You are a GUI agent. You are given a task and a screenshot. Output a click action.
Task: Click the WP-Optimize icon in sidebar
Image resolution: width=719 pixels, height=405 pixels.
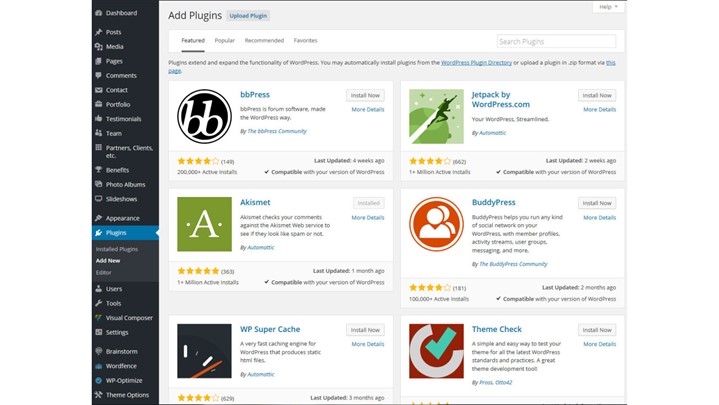[x=99, y=380]
